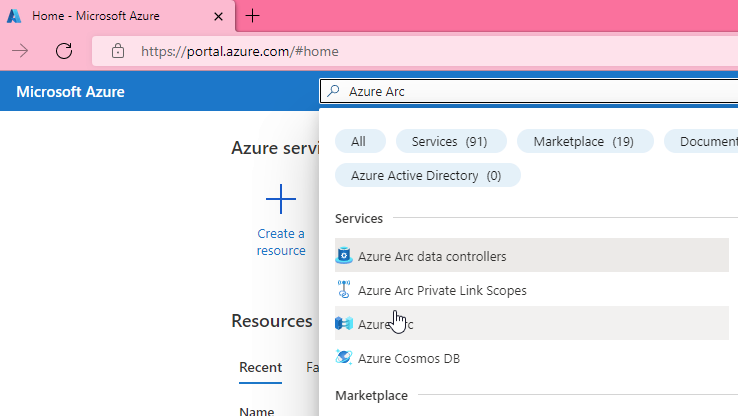Click the Marketplace section heading
This screenshot has height=416, width=738.
click(x=371, y=395)
